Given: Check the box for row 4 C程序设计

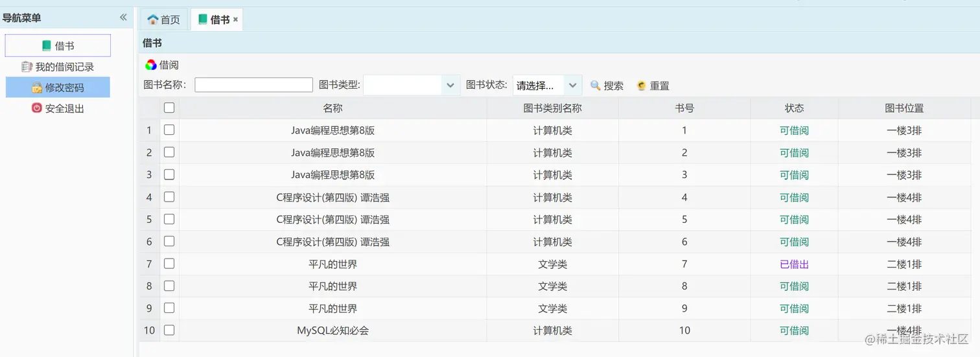Looking at the screenshot, I should point(169,197).
